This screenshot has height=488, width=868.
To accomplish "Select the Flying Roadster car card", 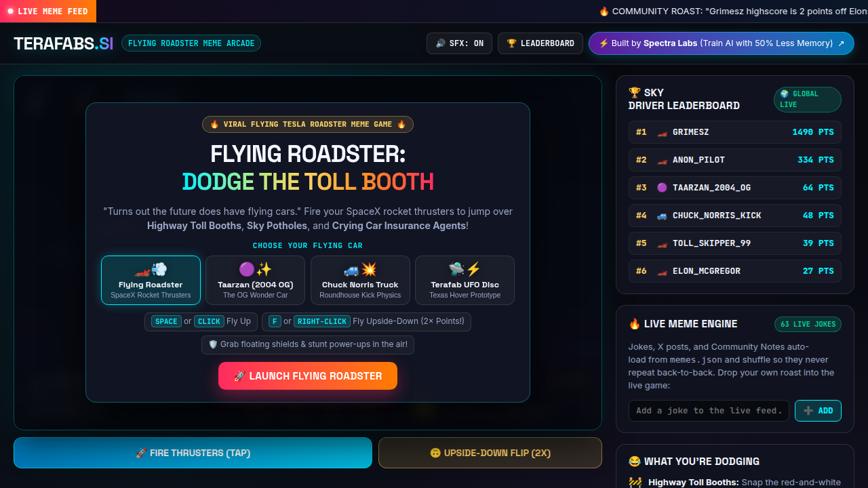I will pyautogui.click(x=151, y=281).
